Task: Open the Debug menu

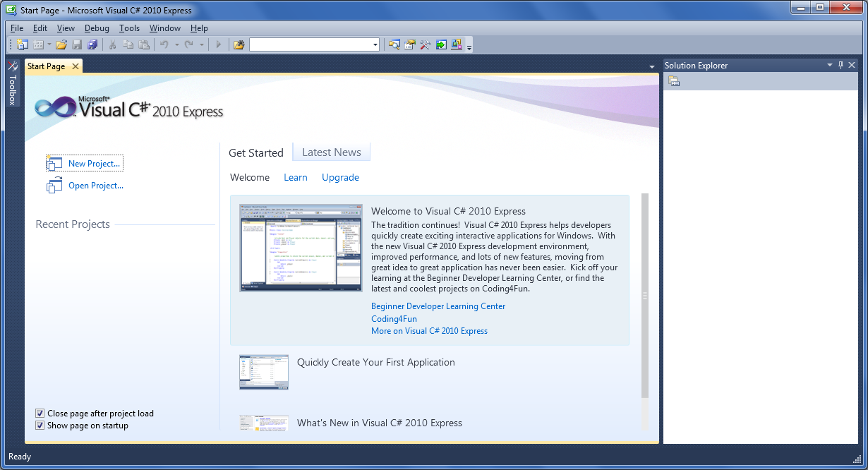Action: (97, 28)
